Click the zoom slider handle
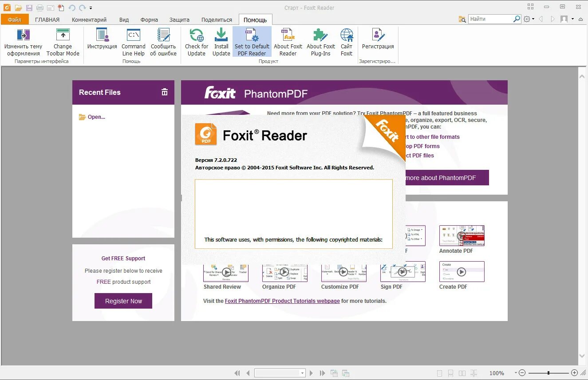 point(549,373)
